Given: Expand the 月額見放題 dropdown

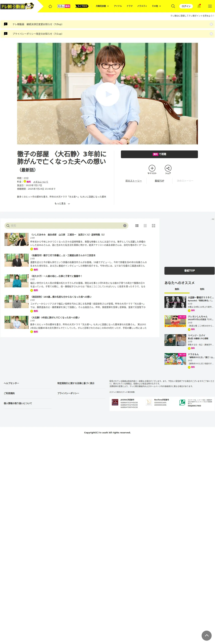Looking at the screenshot, I should tap(102, 6).
